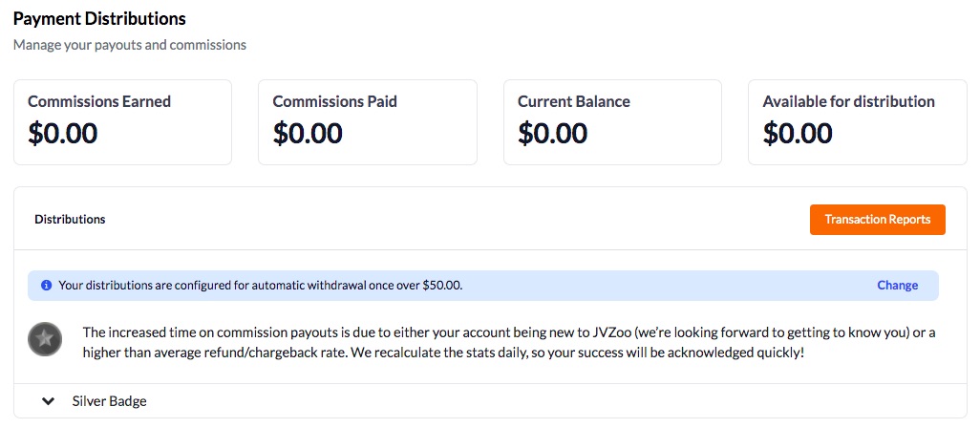Open the Transaction Reports page
Image resolution: width=980 pixels, height=428 pixels.
click(x=877, y=220)
